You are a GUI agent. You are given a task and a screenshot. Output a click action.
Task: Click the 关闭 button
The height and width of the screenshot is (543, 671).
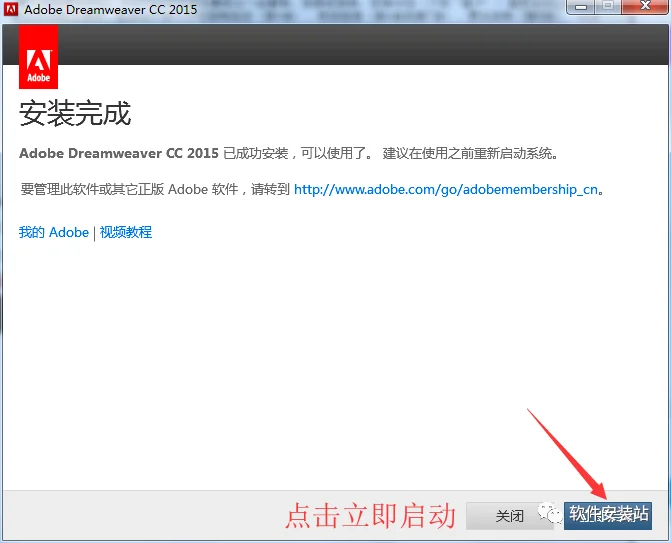509,516
